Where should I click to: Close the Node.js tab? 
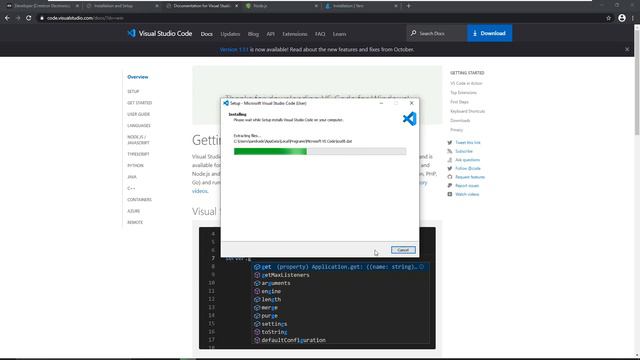(316, 6)
